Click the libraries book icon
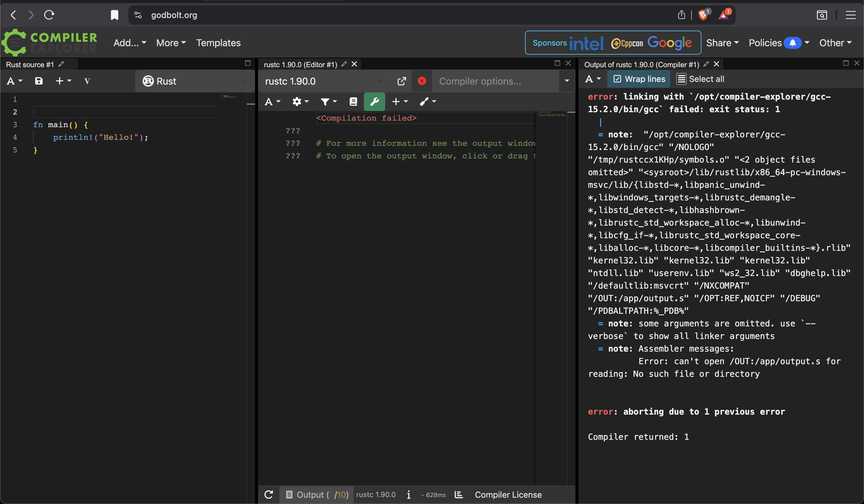The width and height of the screenshot is (864, 504). click(353, 101)
